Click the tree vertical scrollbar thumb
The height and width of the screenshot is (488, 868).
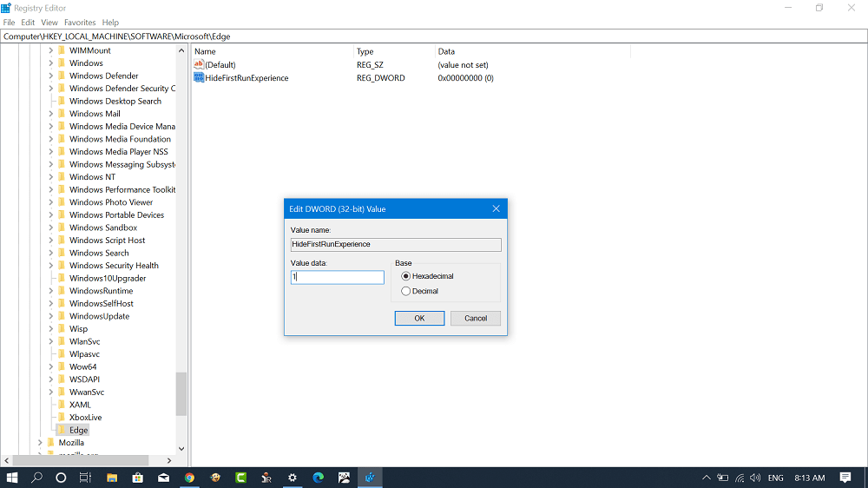pos(181,394)
